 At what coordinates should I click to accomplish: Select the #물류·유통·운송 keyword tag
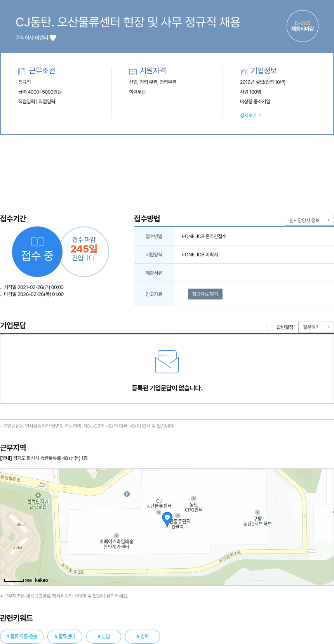22,636
